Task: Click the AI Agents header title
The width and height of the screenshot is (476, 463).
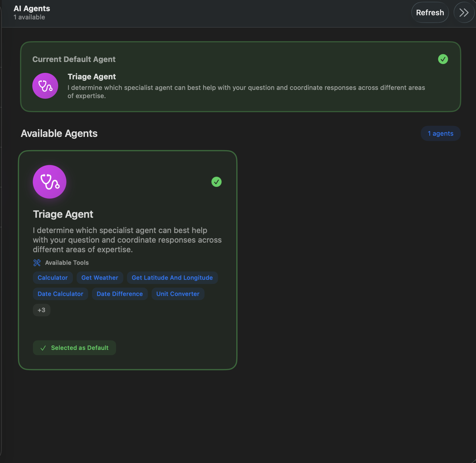Action: 32,8
